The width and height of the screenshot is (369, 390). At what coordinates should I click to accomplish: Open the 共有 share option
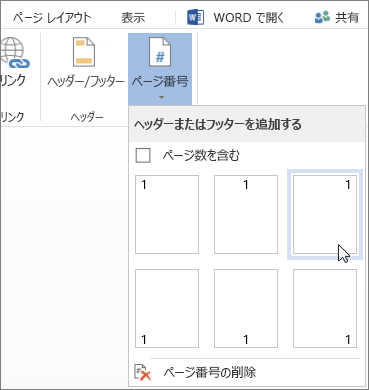tap(337, 18)
